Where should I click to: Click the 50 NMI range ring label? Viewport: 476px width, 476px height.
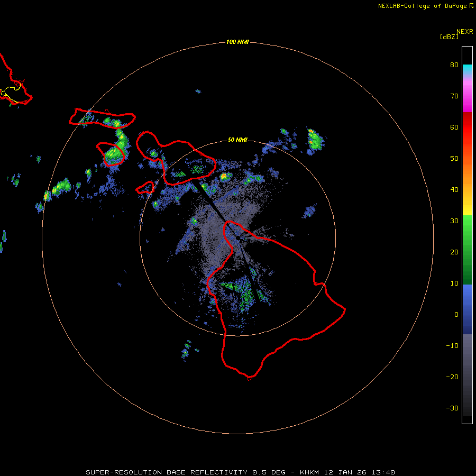[x=237, y=140]
